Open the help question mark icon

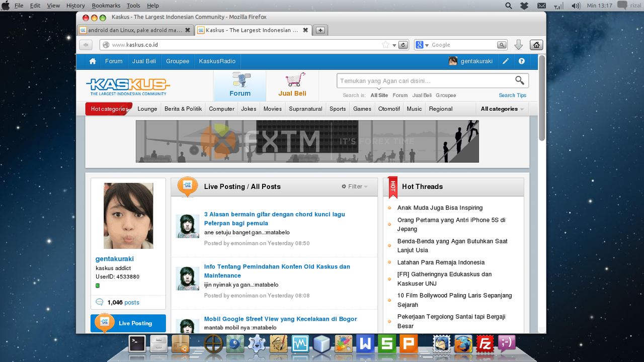pyautogui.click(x=521, y=61)
